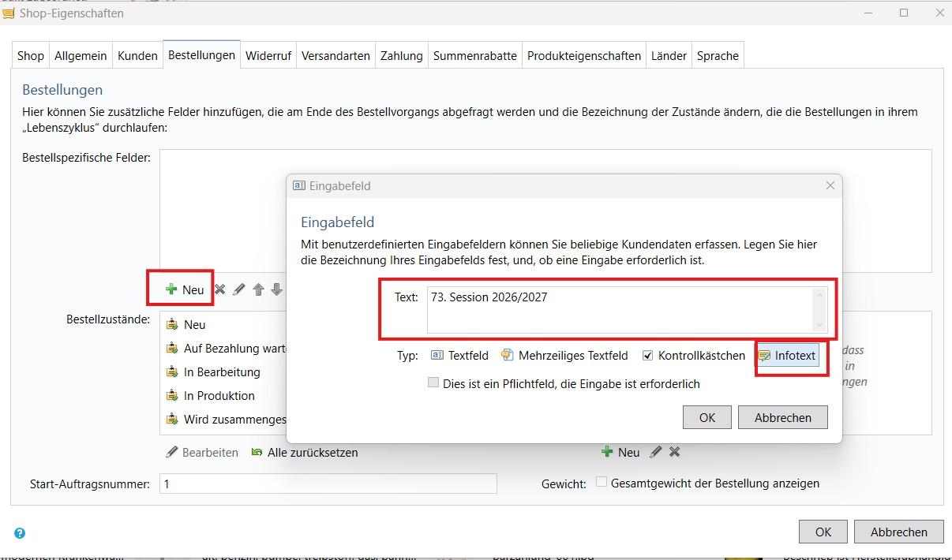Open the Produkteigenschaften tab
Image resolution: width=952 pixels, height=560 pixels.
click(x=584, y=56)
